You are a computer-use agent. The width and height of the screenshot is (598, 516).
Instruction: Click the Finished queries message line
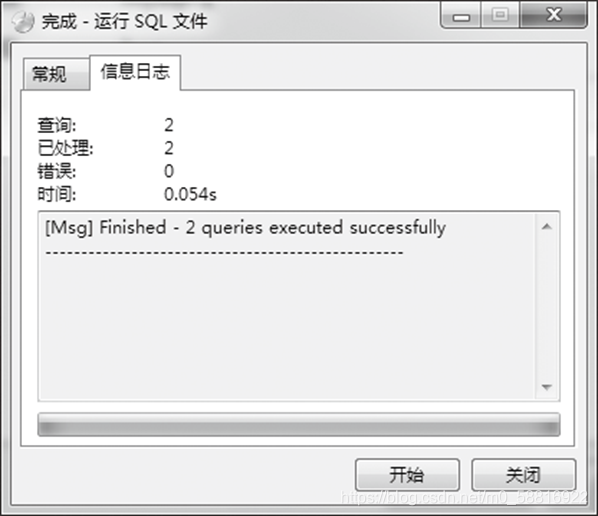[245, 228]
